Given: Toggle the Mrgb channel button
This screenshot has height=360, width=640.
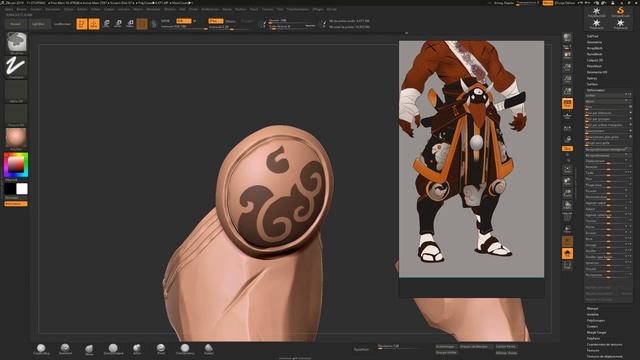Looking at the screenshot, I should coord(165,21).
